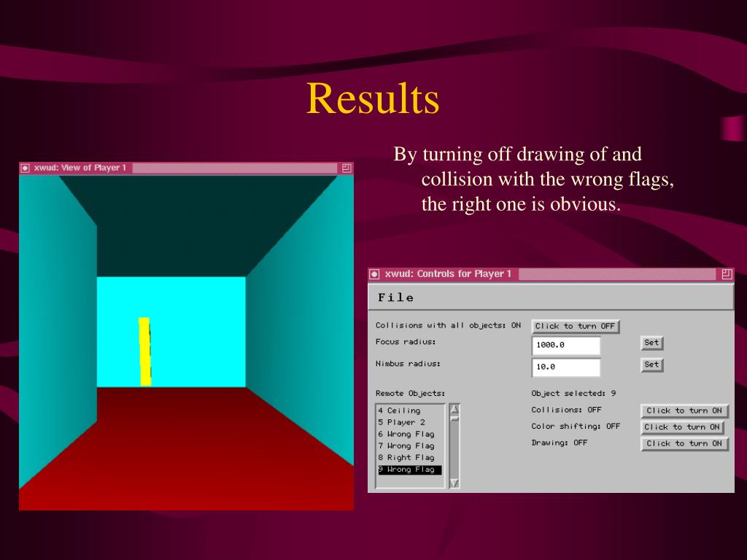Click the 'Drawing: OFF' status text
Image resolution: width=747 pixels, height=560 pixels.
pyautogui.click(x=560, y=443)
